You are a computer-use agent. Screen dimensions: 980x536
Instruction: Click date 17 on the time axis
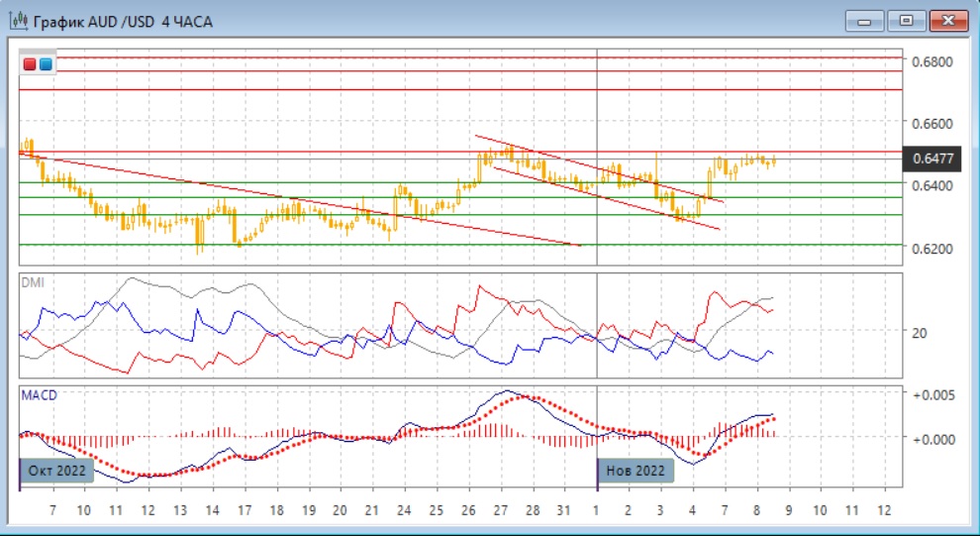coord(244,508)
